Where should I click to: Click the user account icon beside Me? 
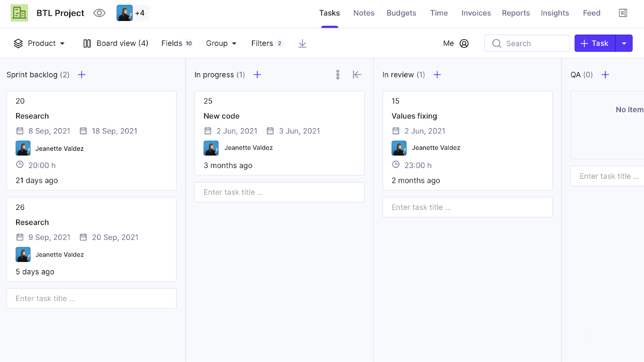pos(464,43)
